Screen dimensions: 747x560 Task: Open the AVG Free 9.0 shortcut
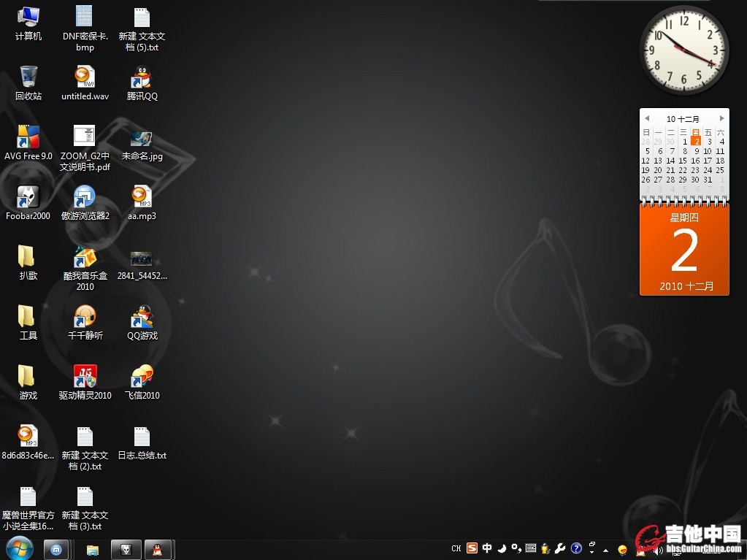coord(28,137)
